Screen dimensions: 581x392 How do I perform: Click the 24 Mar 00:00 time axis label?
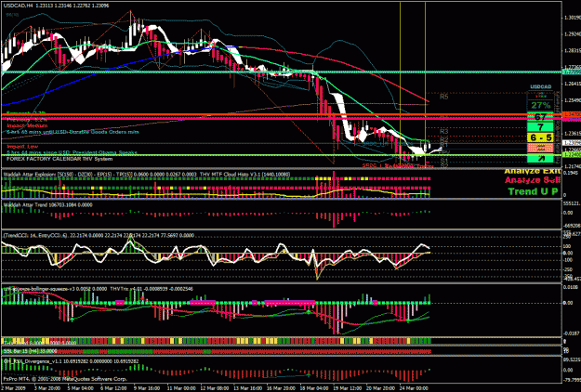point(415,388)
